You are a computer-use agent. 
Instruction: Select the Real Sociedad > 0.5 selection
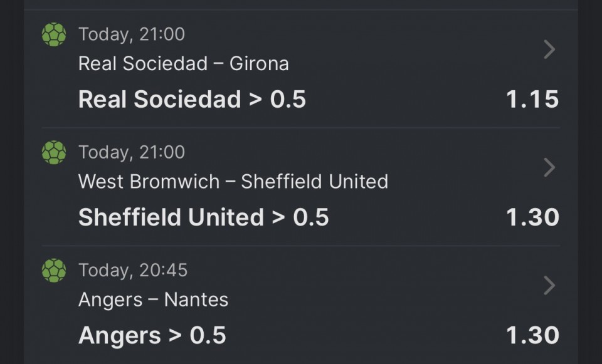192,100
